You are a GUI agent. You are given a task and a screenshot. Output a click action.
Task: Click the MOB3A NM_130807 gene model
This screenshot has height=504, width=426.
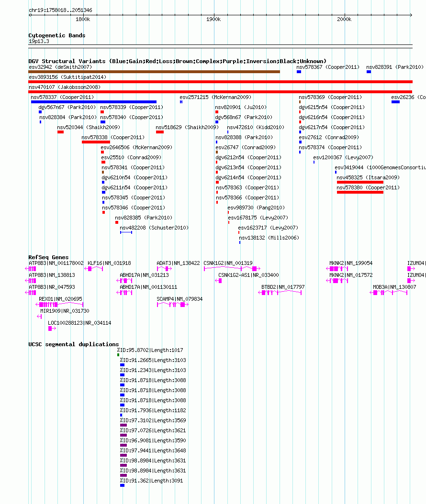click(x=389, y=293)
